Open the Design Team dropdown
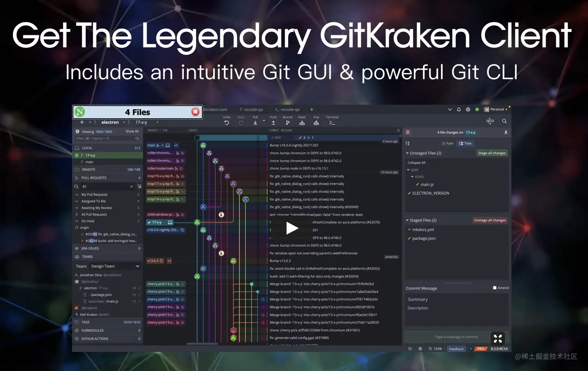The image size is (588, 371). 115,266
